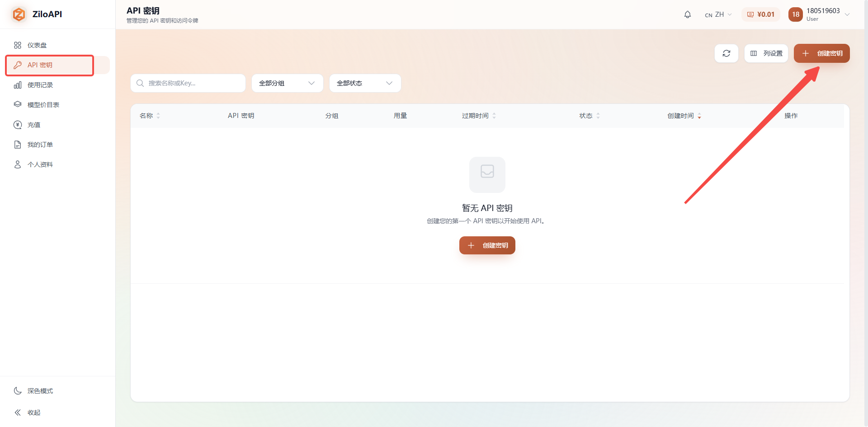
Task: Sort by the 创建时间 column
Action: point(684,116)
